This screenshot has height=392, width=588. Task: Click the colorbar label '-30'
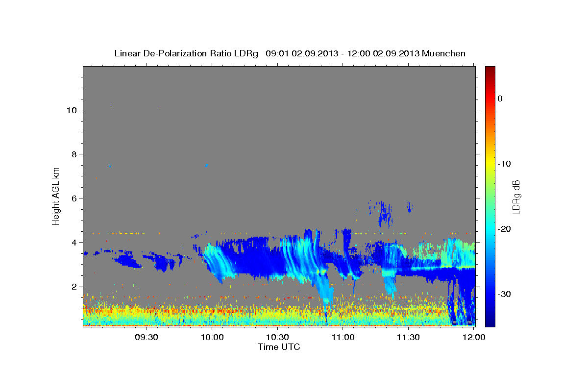(505, 294)
